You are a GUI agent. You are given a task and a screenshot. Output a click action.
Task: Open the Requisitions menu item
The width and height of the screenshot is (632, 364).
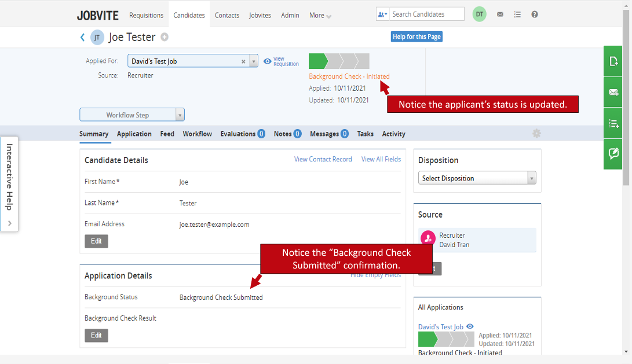(146, 16)
